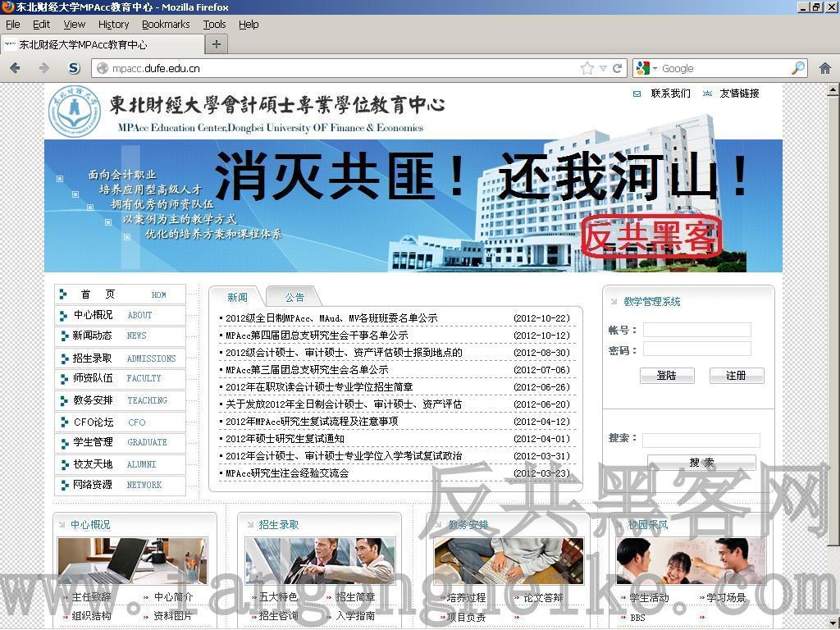Click the 搜索 search button
Viewport: 840px width, 630px height.
point(702,463)
